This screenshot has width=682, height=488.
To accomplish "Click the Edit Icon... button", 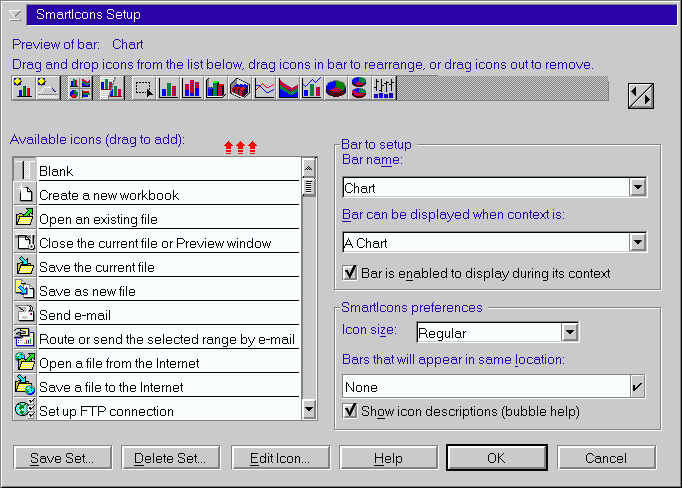I will (x=281, y=458).
